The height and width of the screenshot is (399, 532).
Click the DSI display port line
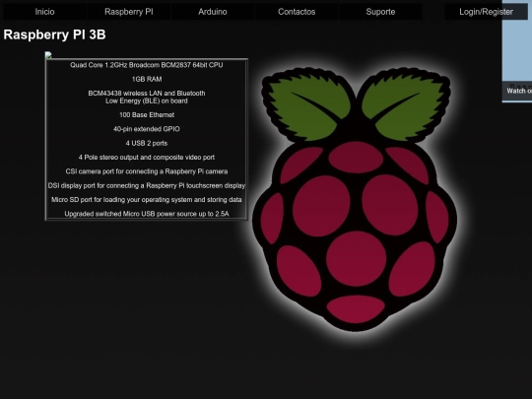tap(147, 185)
